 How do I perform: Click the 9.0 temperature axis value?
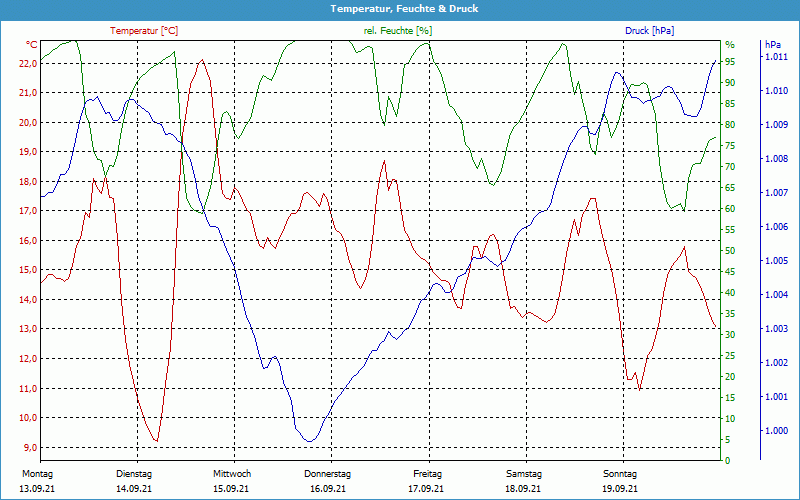pyautogui.click(x=29, y=448)
